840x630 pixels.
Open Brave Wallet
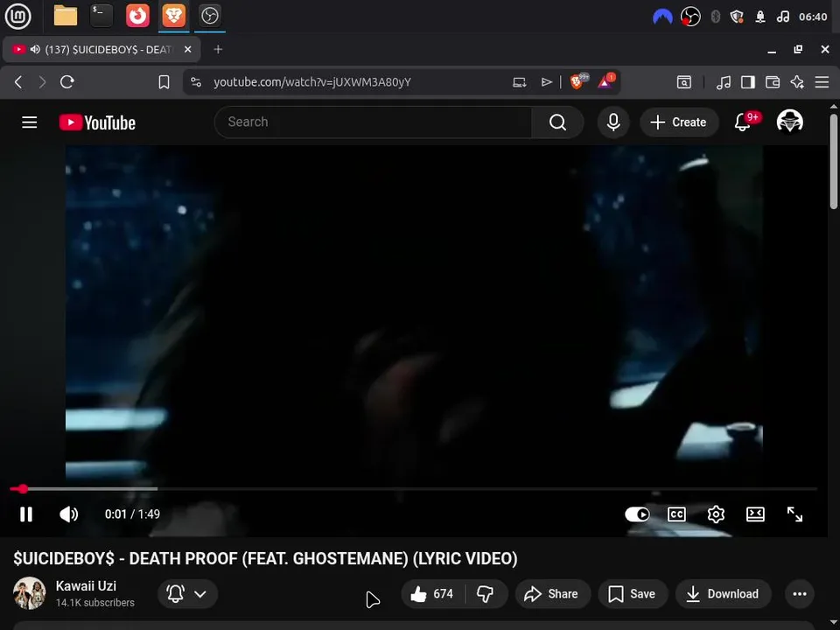point(773,82)
